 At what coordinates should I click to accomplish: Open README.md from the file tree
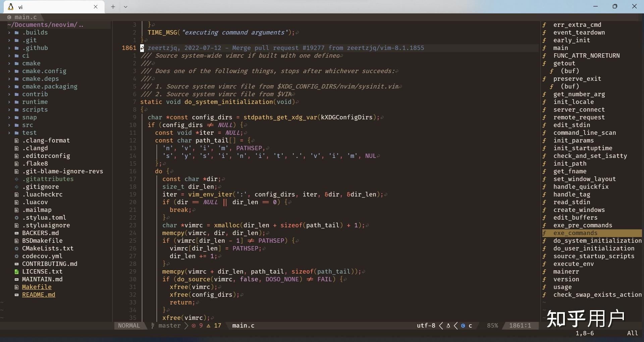(39, 295)
